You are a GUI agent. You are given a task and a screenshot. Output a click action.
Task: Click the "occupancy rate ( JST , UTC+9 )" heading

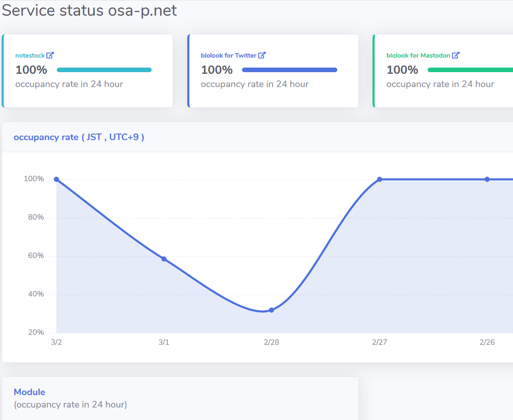(x=79, y=137)
